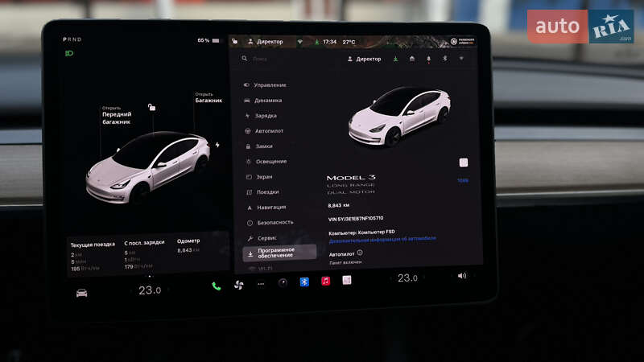Toggle the headlights indicator icon

click(69, 54)
